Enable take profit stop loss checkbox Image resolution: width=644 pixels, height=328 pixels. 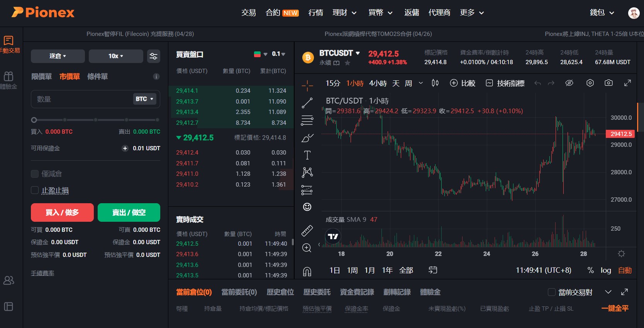(x=35, y=190)
